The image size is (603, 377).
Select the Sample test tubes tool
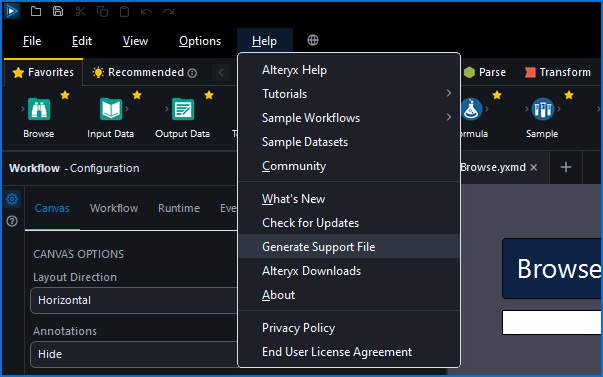click(543, 109)
